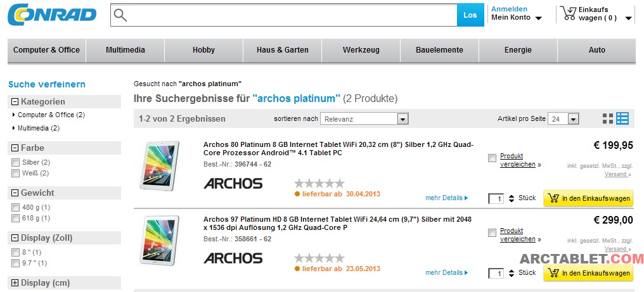Tick compare checkbox for Archos 80 Platinum

pyautogui.click(x=493, y=158)
